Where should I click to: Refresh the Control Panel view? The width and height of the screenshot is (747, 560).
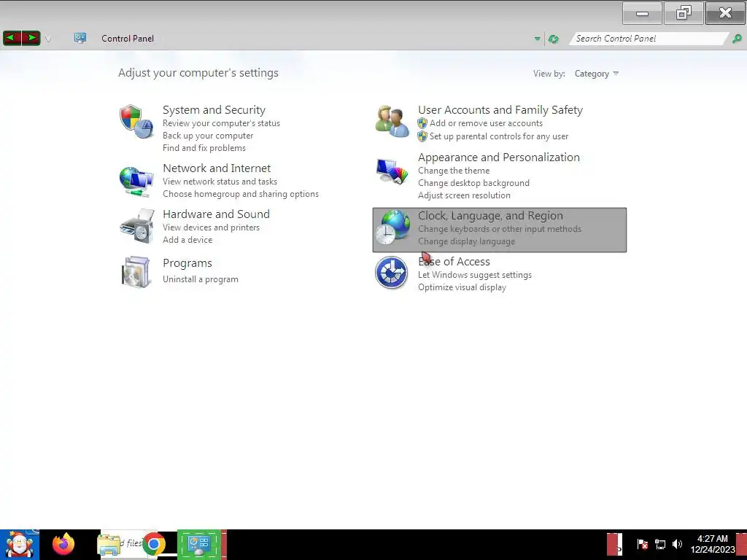[553, 39]
